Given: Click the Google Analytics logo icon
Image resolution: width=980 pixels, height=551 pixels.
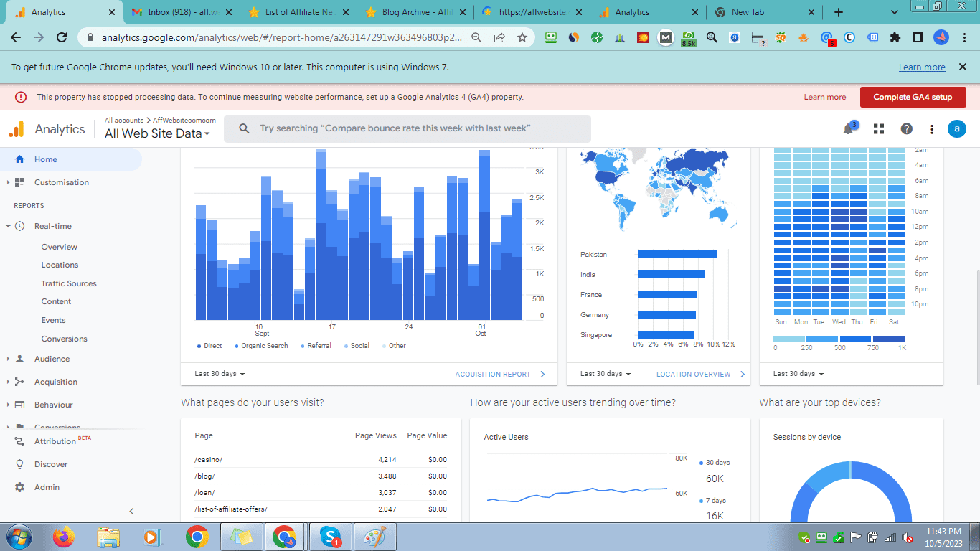Looking at the screenshot, I should coord(17,129).
